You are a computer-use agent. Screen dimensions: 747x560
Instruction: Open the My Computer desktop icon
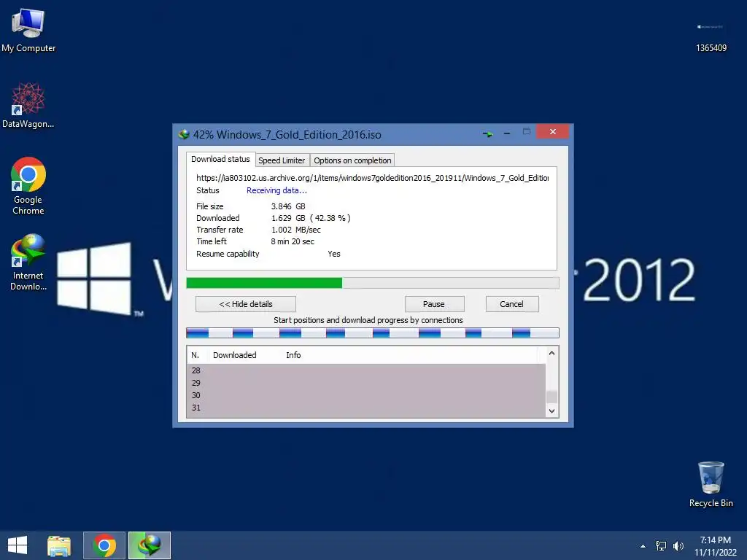(28, 31)
